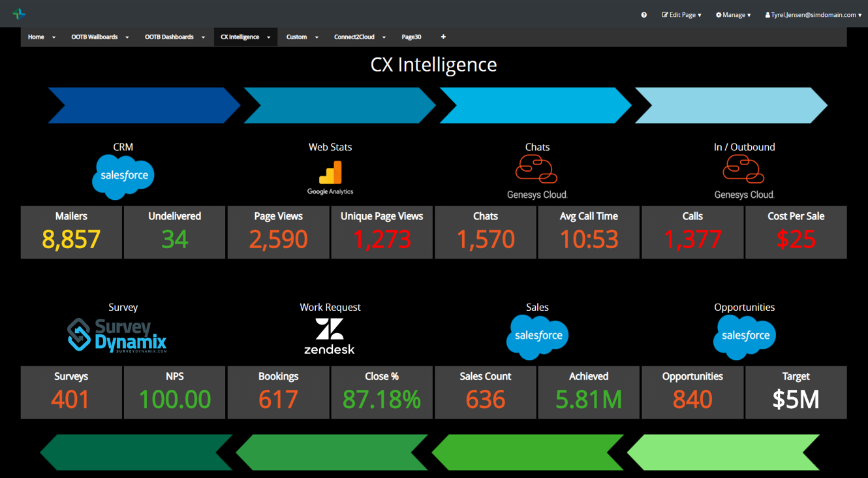Click the Chats section heading above logo

coord(537,148)
